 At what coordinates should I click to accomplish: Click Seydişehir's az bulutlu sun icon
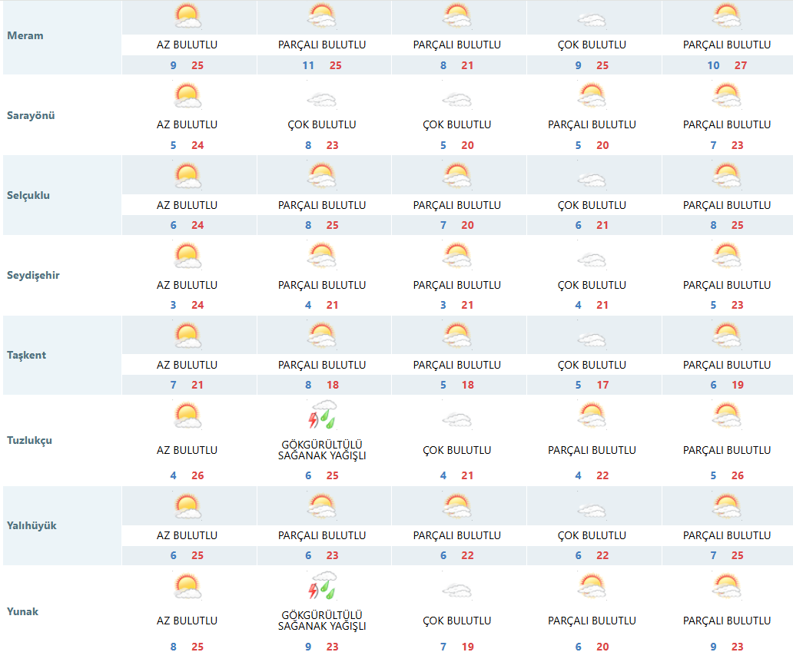pos(187,256)
